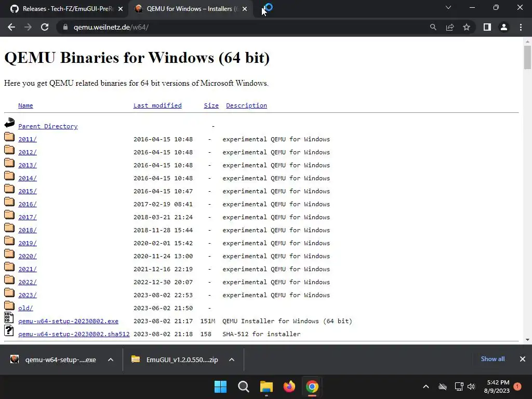Open the 2019/ folder link
This screenshot has width=532, height=399.
(x=28, y=243)
